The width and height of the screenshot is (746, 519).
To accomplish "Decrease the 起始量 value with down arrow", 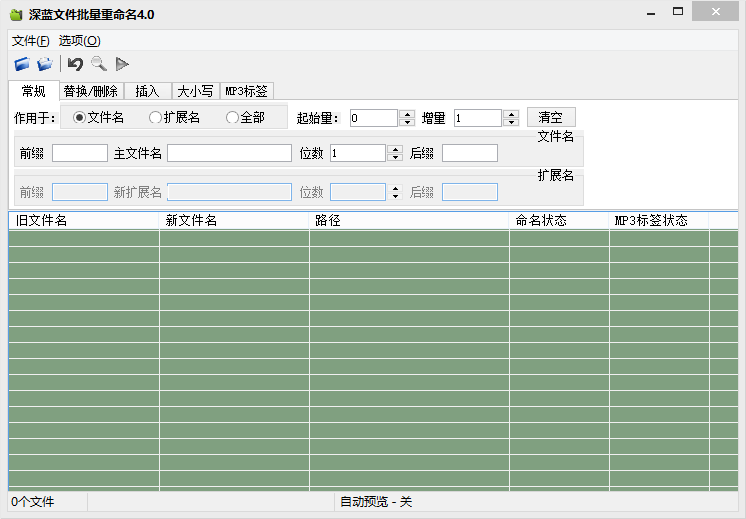I will coord(407,122).
